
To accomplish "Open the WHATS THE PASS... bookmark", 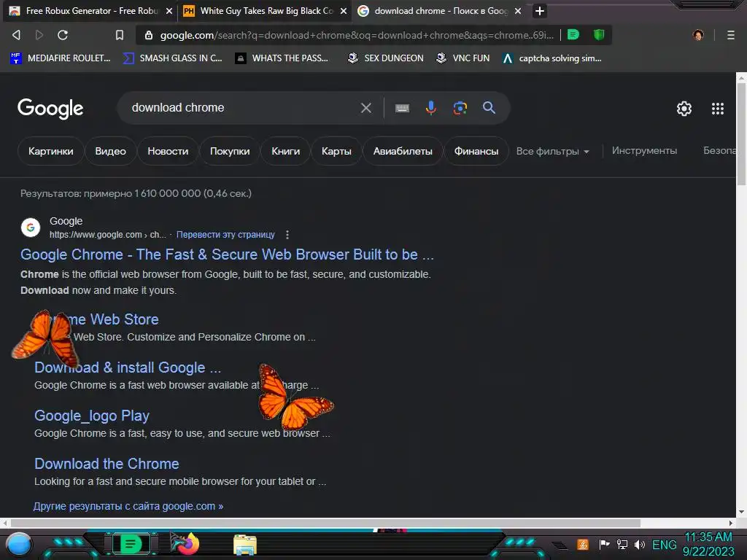I will (x=282, y=58).
